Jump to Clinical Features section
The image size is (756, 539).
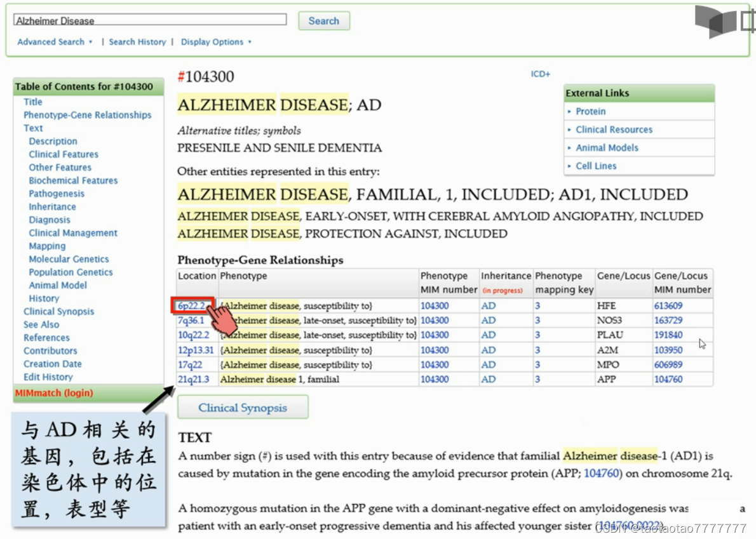64,154
